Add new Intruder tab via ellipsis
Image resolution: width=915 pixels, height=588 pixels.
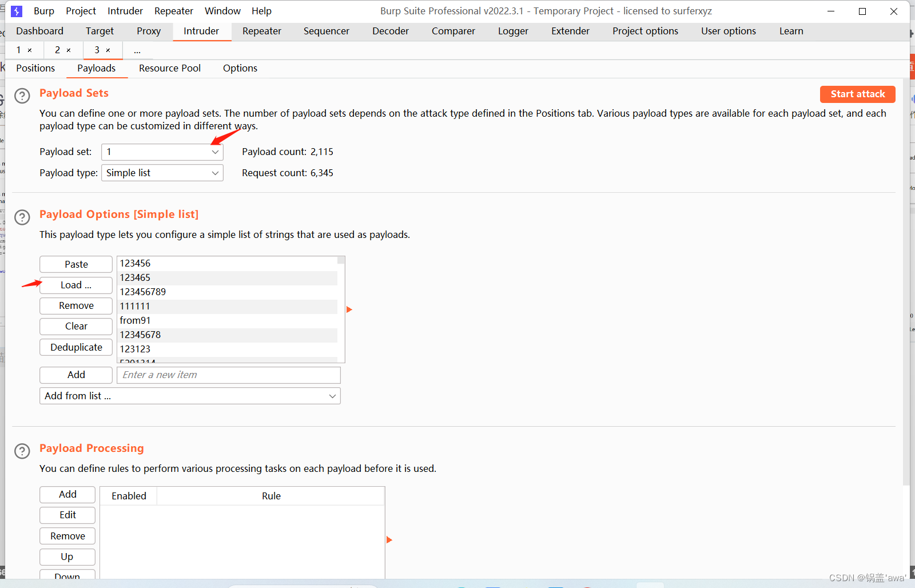(x=137, y=50)
